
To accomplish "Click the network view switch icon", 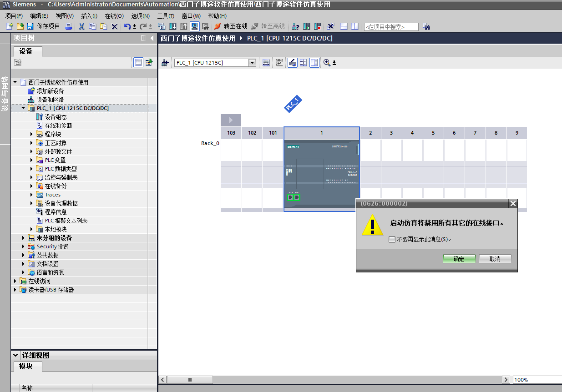I will [x=165, y=63].
